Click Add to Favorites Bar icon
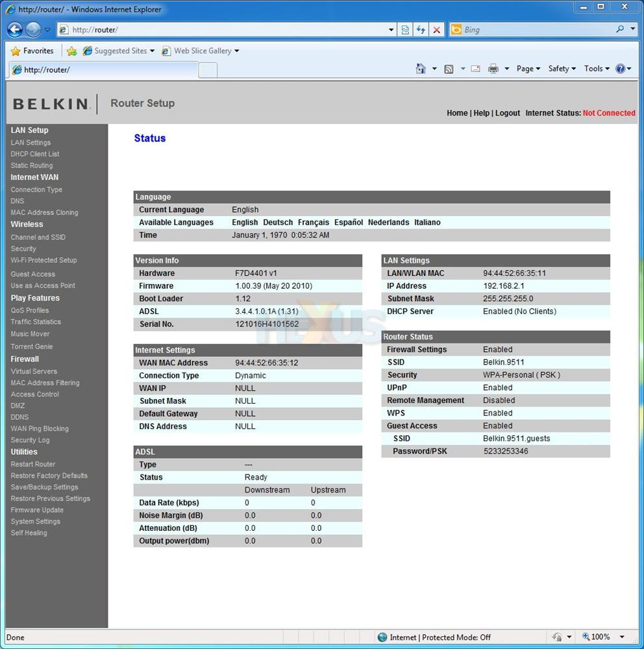This screenshot has width=644, height=649. pos(71,51)
